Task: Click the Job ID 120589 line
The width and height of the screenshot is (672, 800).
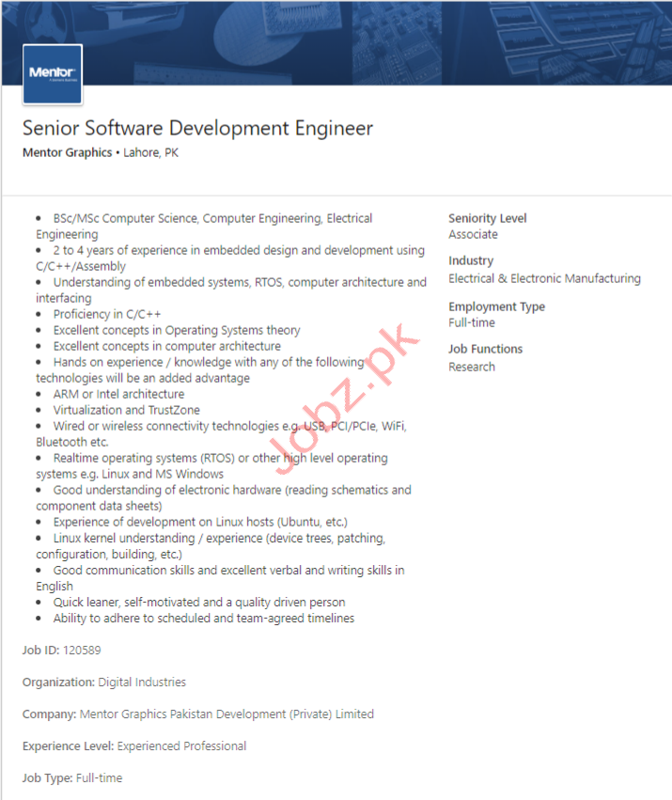Action: pos(61,650)
